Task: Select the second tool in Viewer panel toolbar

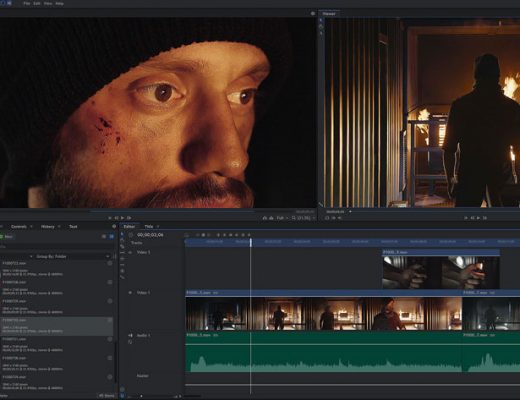Action: (x=321, y=27)
